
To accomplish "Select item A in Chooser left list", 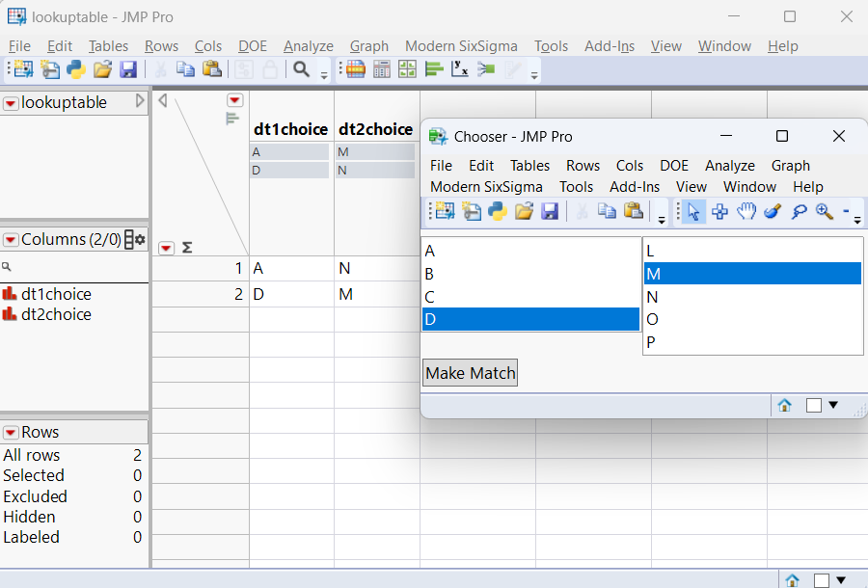I will [530, 252].
